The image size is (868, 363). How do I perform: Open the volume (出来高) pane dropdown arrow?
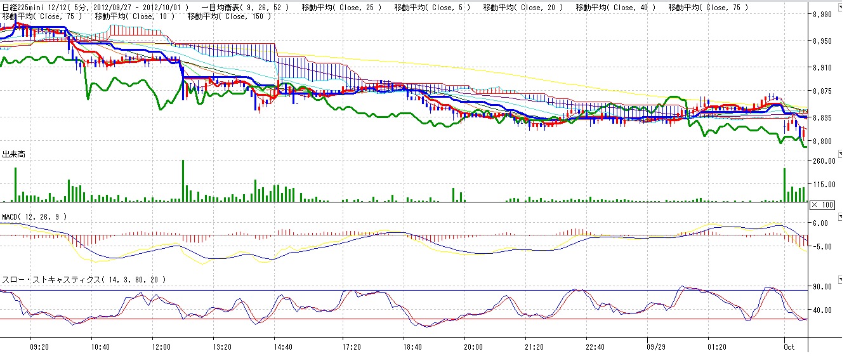[841, 154]
